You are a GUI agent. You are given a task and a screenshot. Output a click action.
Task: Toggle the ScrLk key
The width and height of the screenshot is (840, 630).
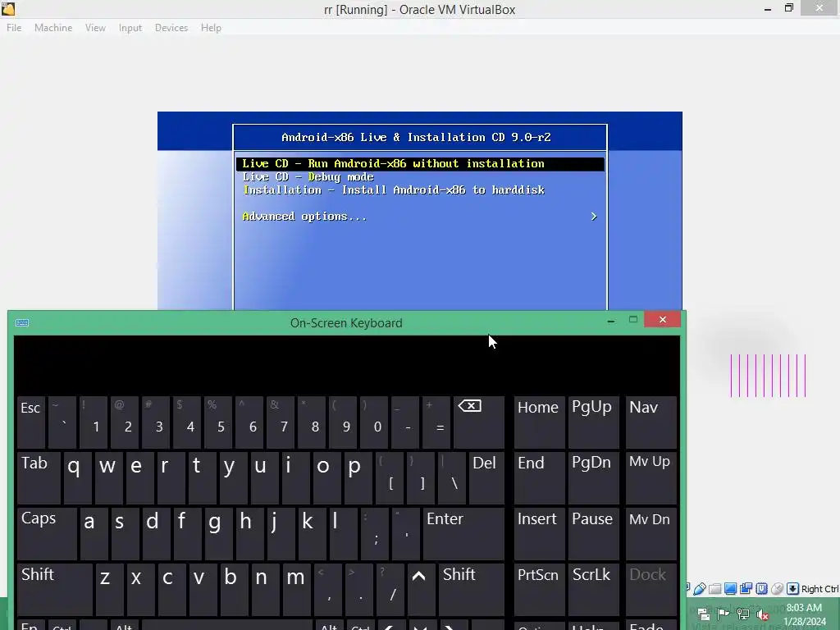[x=593, y=589]
